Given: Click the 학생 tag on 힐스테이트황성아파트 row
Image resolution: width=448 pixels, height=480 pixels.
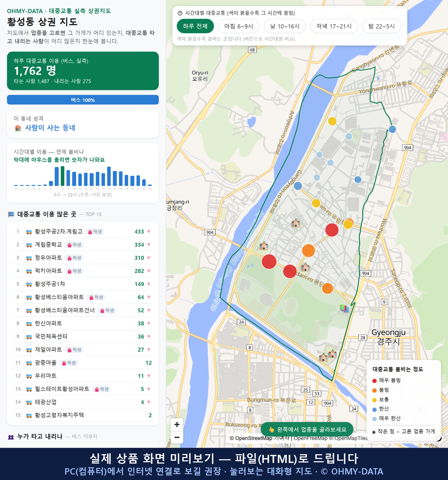Looking at the screenshot, I should [x=102, y=389].
